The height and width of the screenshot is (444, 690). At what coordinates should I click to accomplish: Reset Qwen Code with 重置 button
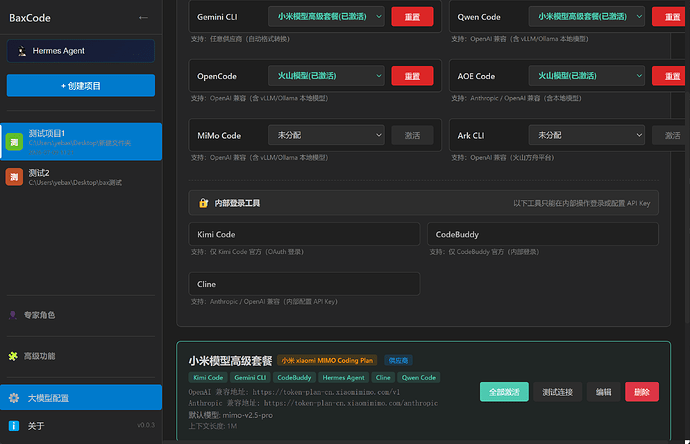(x=670, y=17)
